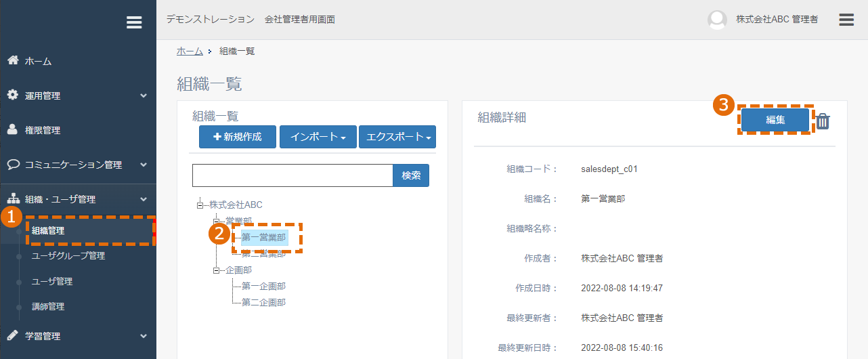Click 組織詳細 panel heading
Screen dimensions: 868x359
coord(502,117)
